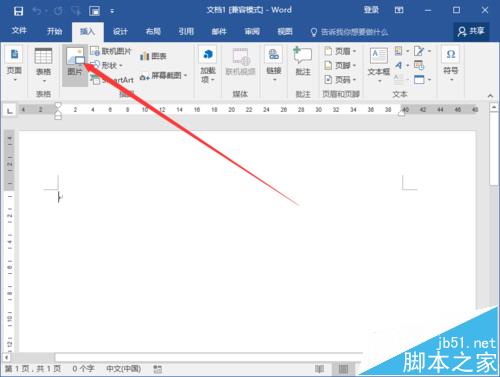This screenshot has height=377, width=500.
Task: Click the 中文(中国) language indicator
Action: click(x=123, y=369)
